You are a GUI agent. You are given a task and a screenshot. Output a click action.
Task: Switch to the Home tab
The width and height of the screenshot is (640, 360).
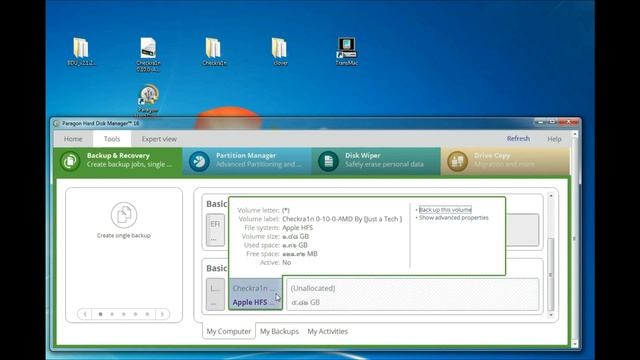(73, 139)
